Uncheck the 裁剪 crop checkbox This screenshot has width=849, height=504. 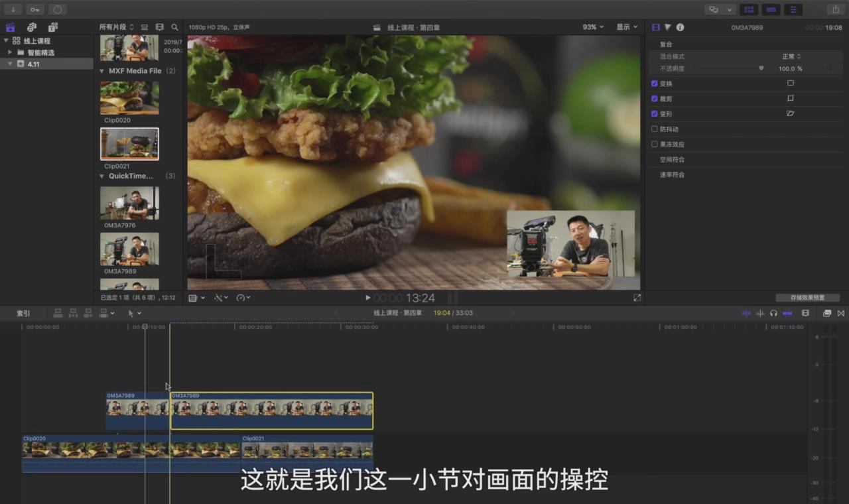pos(654,99)
